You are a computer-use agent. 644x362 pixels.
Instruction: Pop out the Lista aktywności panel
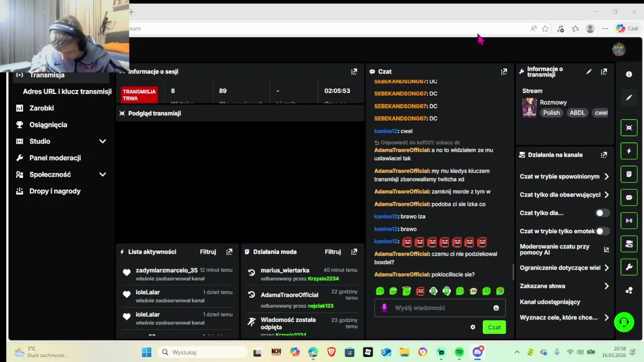(x=229, y=252)
